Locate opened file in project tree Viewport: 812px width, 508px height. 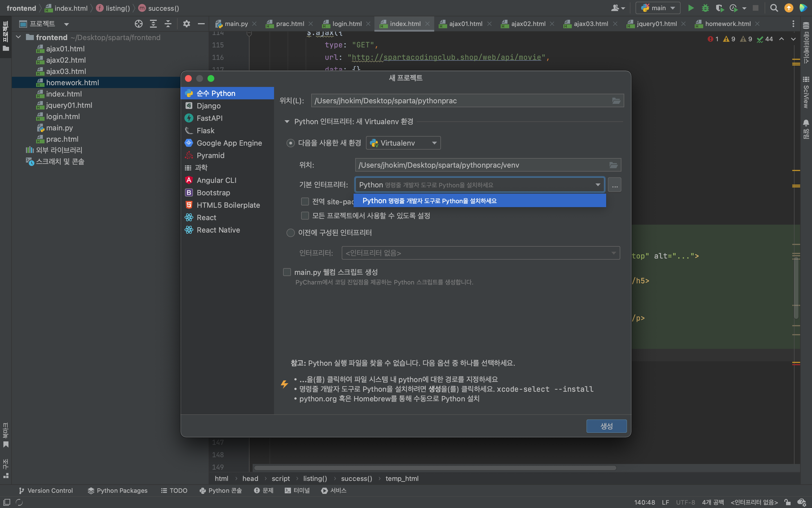pos(139,23)
